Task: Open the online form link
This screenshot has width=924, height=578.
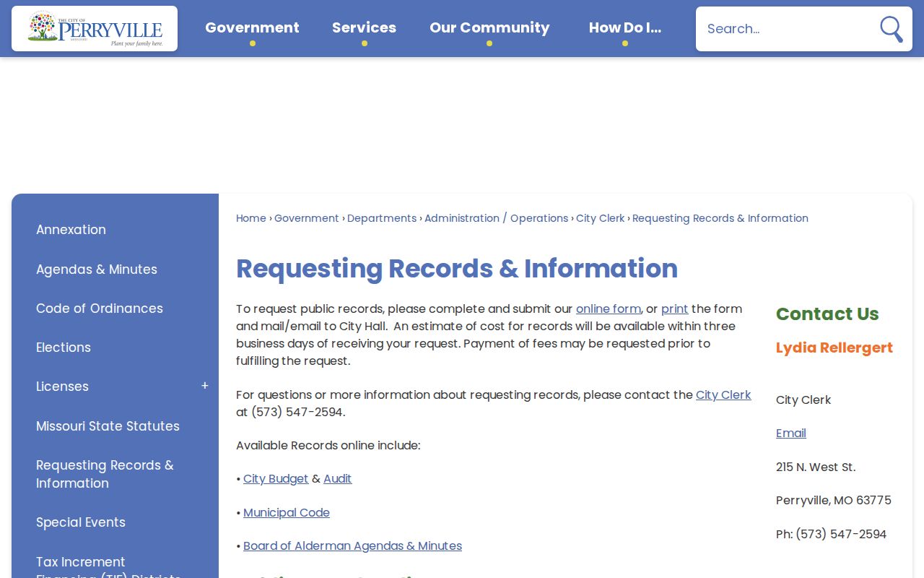Action: point(609,309)
